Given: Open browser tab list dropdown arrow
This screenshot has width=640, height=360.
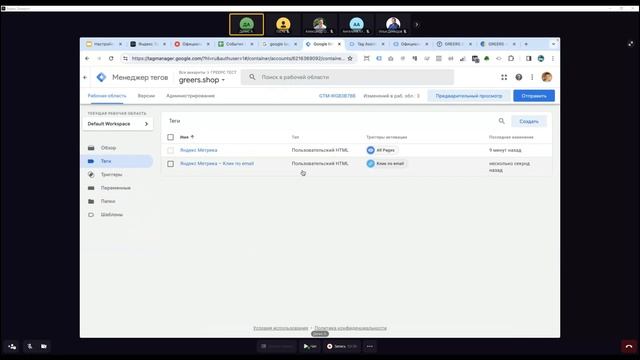Looking at the screenshot, I should tap(553, 44).
